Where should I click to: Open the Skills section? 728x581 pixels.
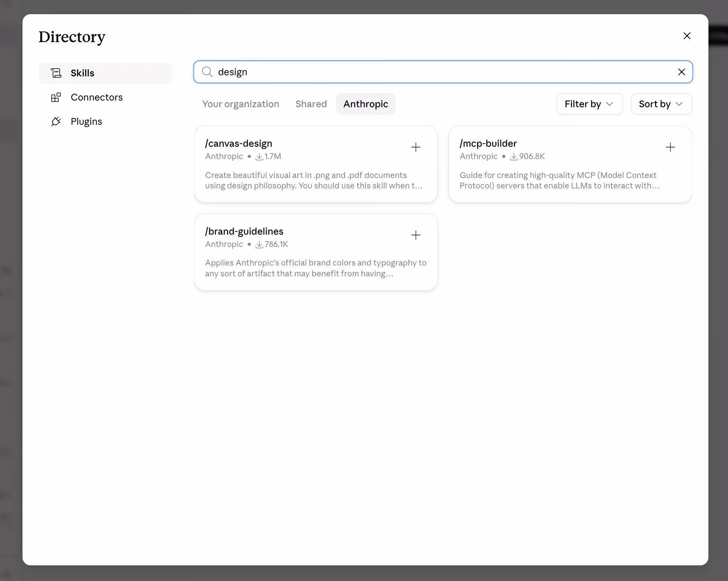point(105,73)
